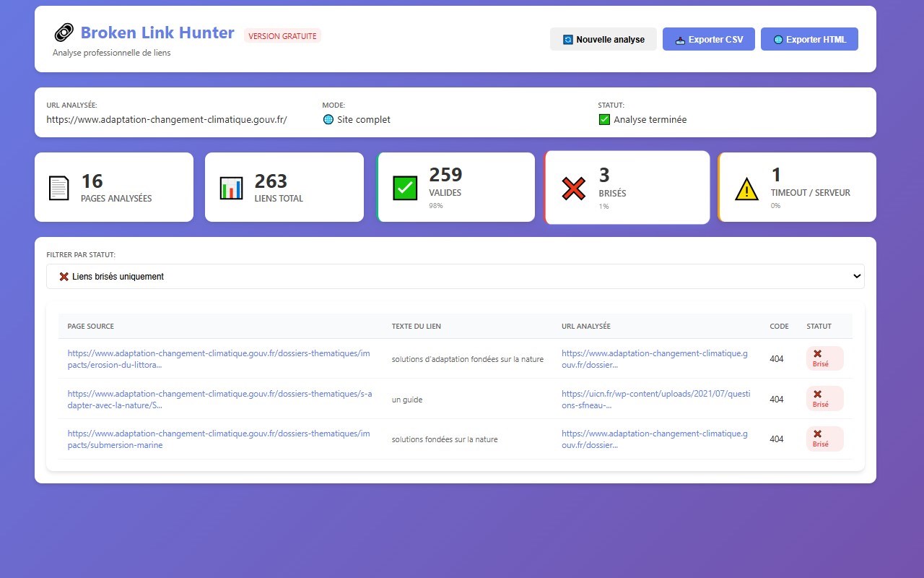
Task: Click the Version Gratuite badge
Action: tap(282, 36)
